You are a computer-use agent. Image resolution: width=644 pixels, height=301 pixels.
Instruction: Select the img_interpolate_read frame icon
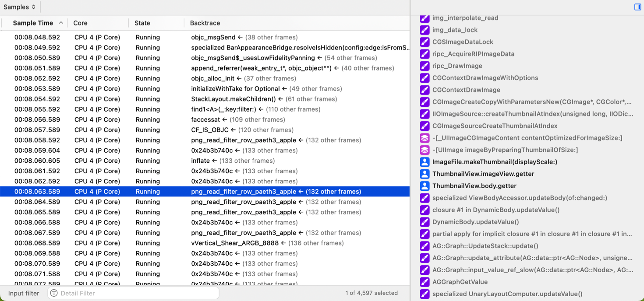[x=425, y=18]
